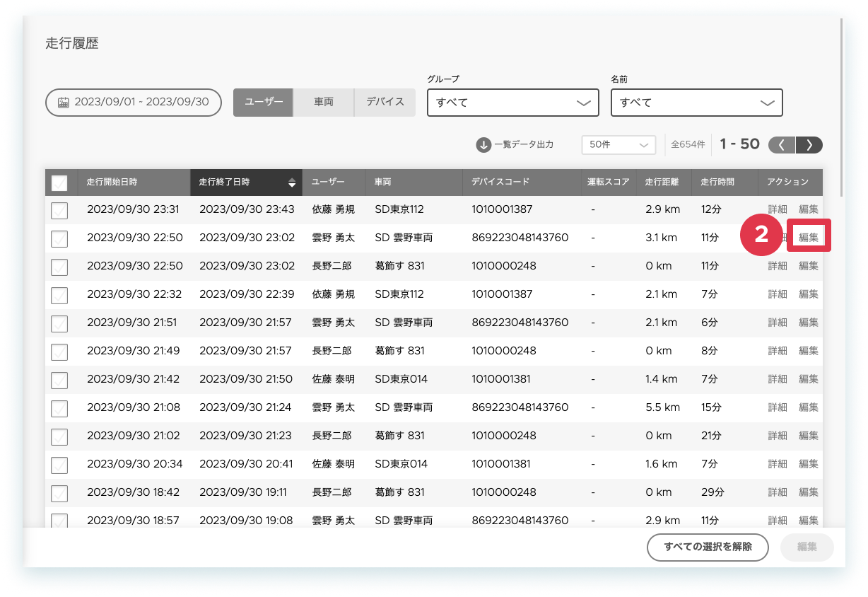
Task: Click the 走行履歴 page heading
Action: click(72, 44)
